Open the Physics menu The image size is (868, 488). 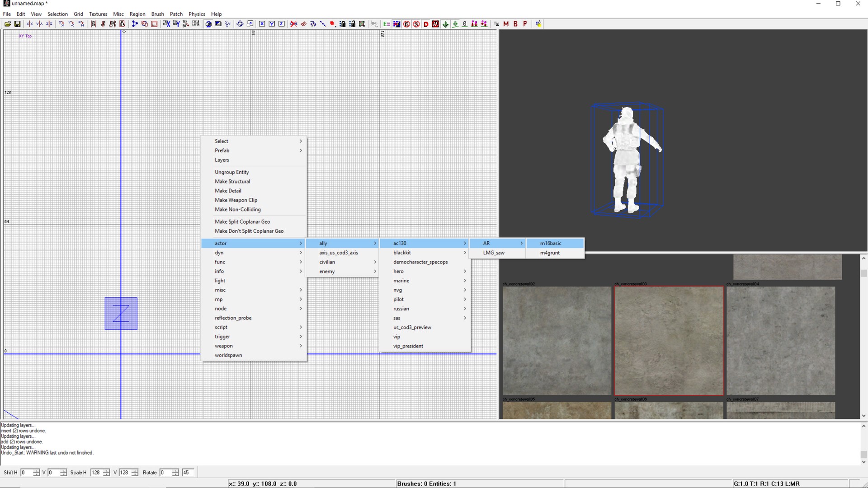click(x=197, y=14)
